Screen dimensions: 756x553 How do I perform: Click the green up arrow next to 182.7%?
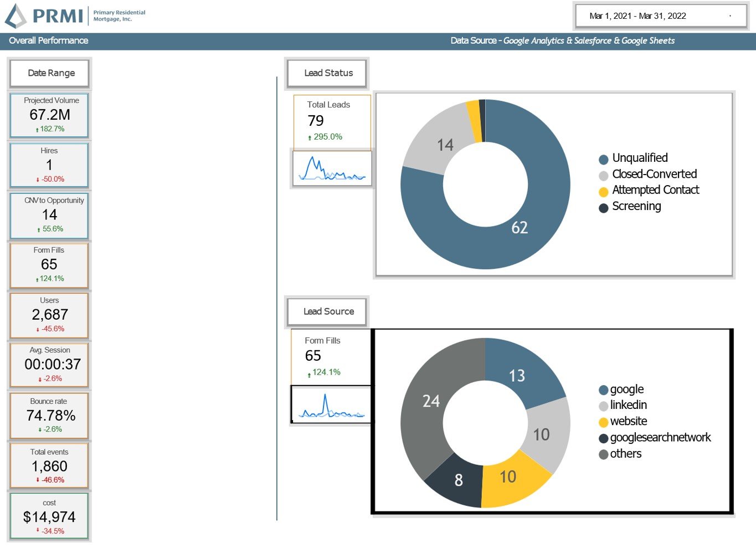pyautogui.click(x=37, y=130)
